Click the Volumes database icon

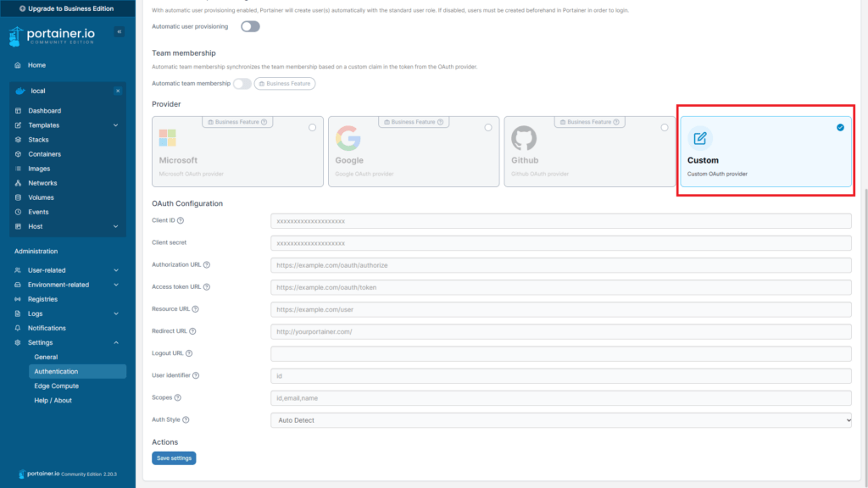(19, 197)
